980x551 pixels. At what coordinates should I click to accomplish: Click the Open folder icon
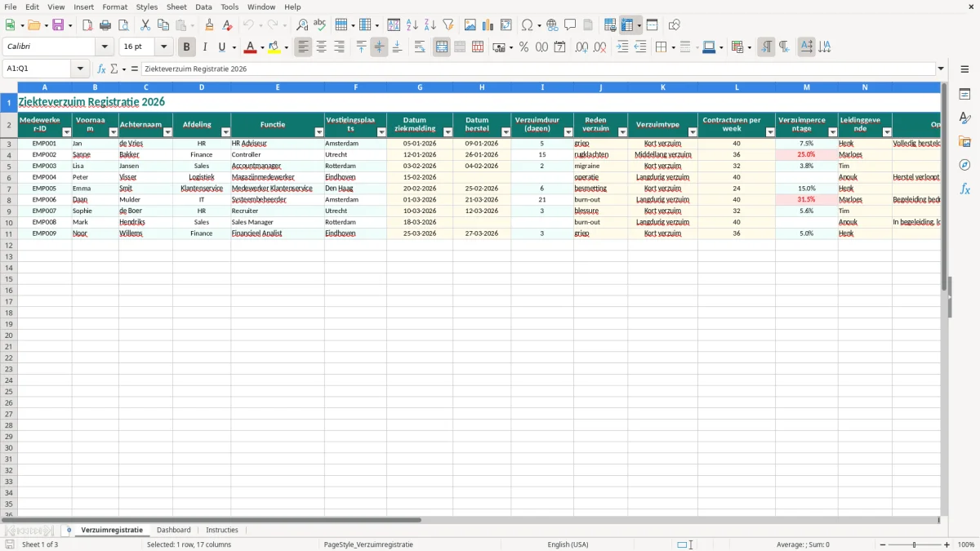pyautogui.click(x=33, y=25)
